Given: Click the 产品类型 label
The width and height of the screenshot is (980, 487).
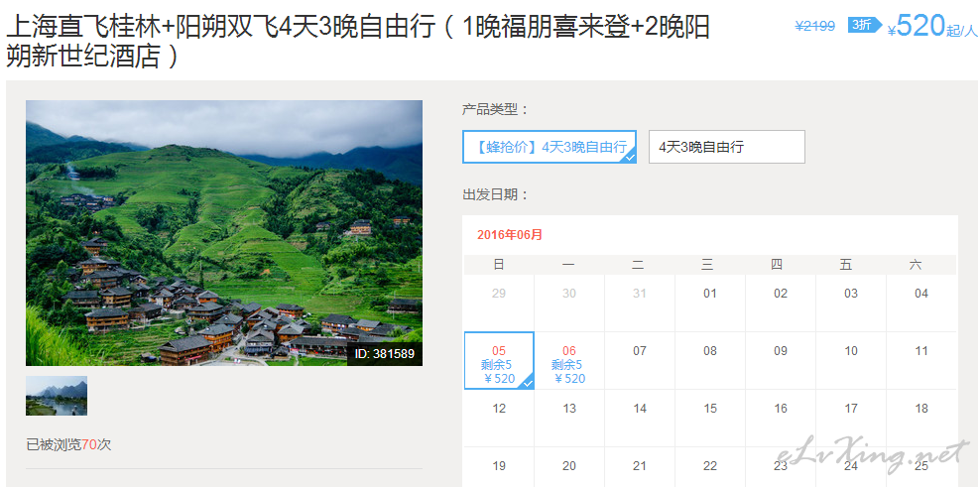Looking at the screenshot, I should pos(496,109).
